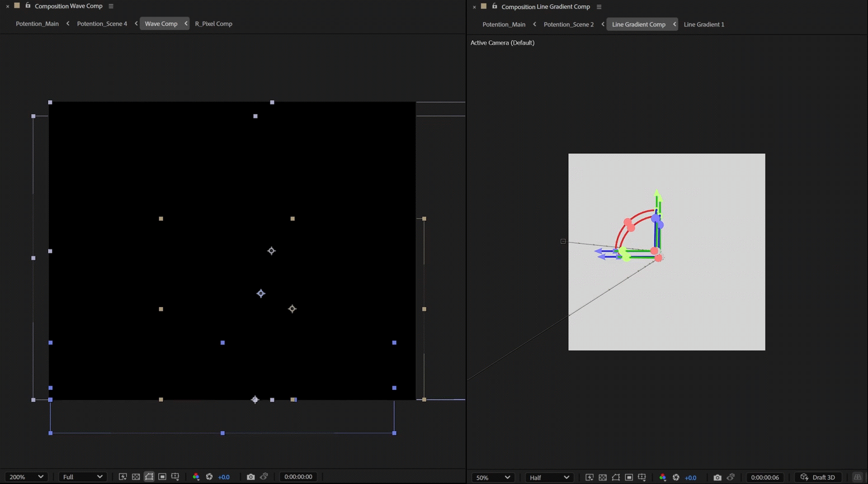
Task: Show channel and color management settings in Wave Comp
Action: pyautogui.click(x=196, y=477)
